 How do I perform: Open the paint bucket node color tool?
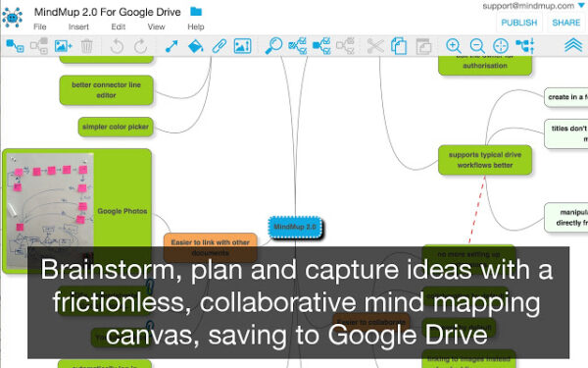click(x=195, y=46)
